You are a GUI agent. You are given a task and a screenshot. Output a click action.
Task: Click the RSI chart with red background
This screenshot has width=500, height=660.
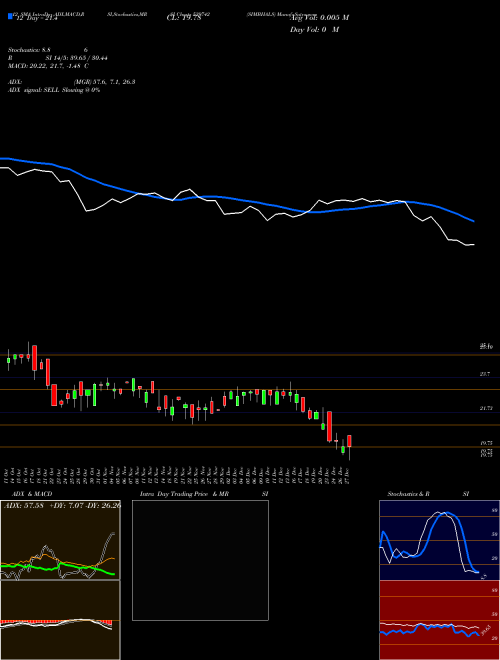click(x=439, y=620)
